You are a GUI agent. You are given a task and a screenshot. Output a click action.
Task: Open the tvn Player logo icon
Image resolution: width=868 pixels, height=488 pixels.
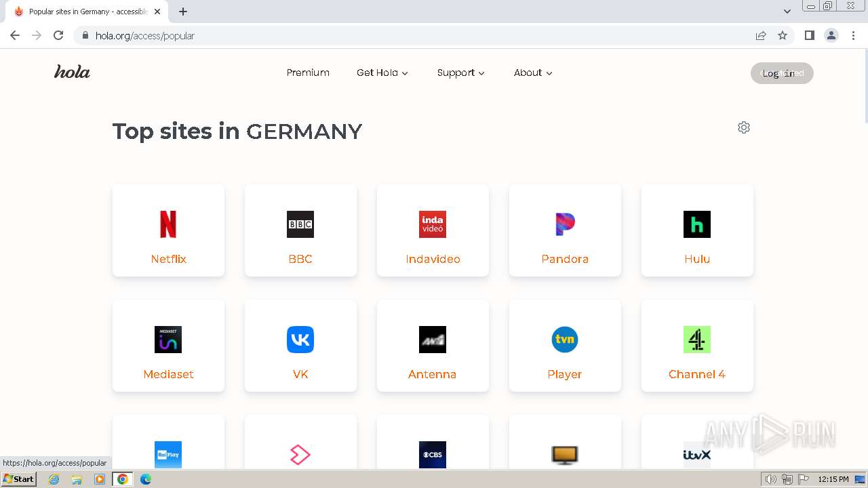565,340
